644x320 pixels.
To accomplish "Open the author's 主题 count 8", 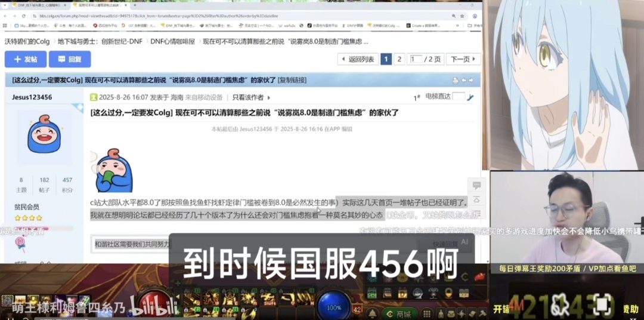I will pyautogui.click(x=21, y=180).
